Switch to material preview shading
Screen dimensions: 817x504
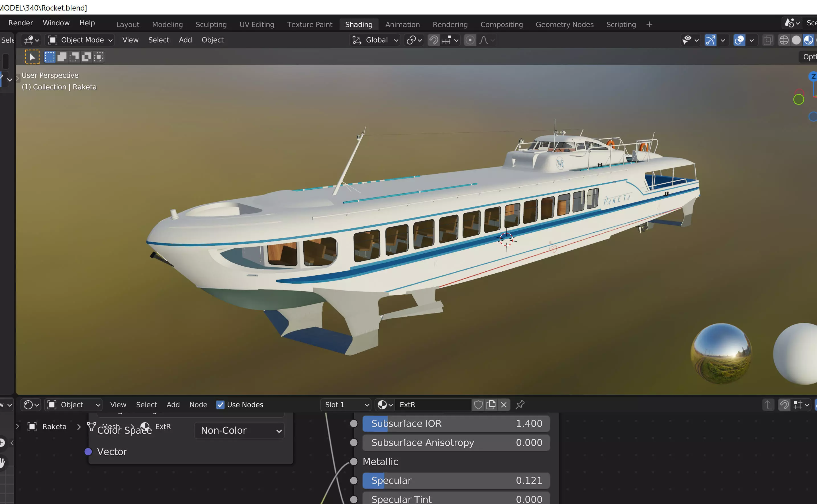pyautogui.click(x=808, y=40)
